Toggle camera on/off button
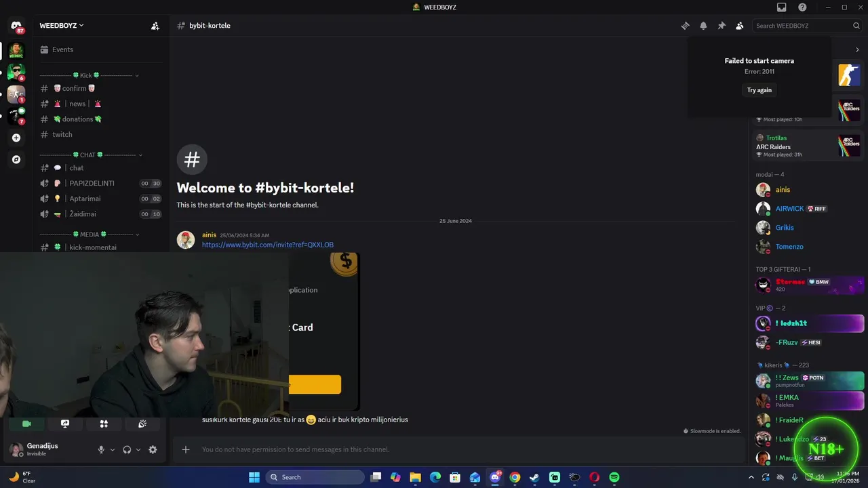This screenshot has height=488, width=868. (x=26, y=424)
